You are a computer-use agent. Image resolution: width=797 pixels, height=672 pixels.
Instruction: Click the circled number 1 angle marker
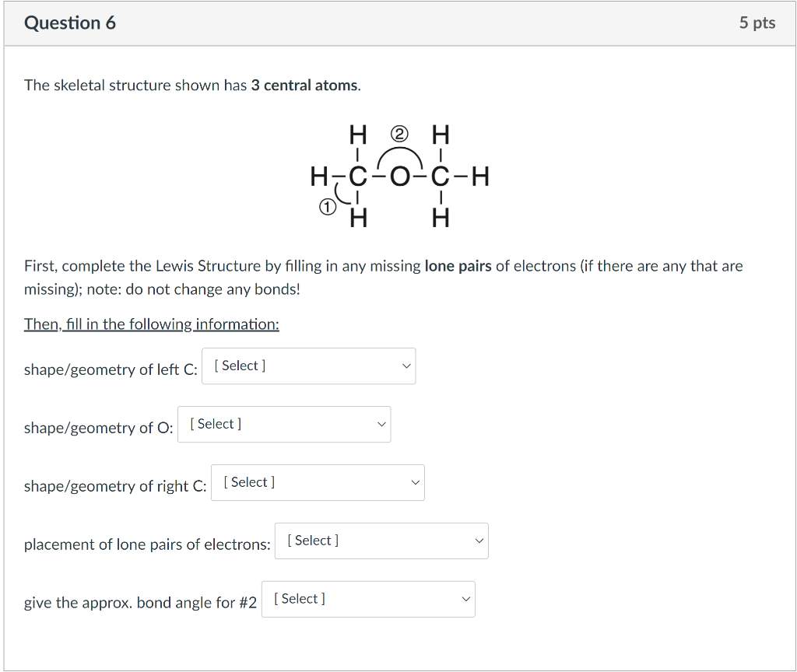click(x=328, y=208)
